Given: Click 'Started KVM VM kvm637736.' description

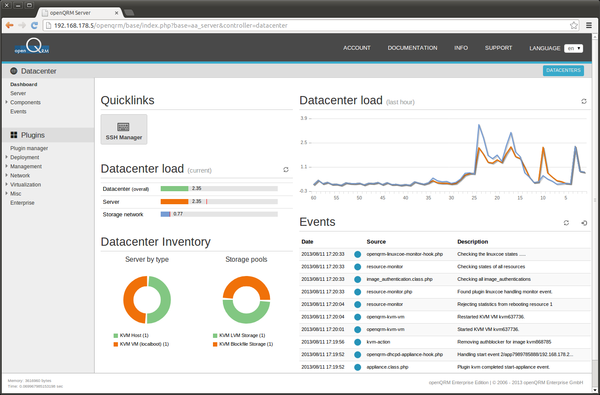Looking at the screenshot, I should [488, 330].
